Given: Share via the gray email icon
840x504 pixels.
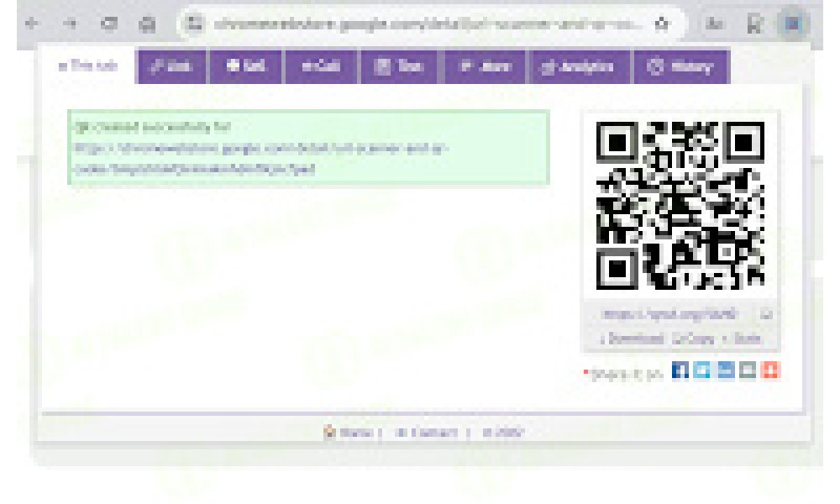Looking at the screenshot, I should (x=748, y=370).
